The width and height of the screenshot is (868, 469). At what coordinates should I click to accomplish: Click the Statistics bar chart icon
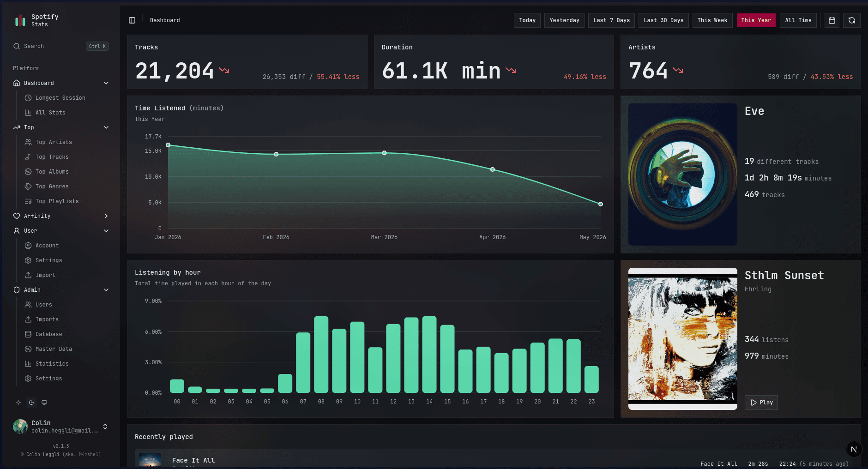pos(28,364)
